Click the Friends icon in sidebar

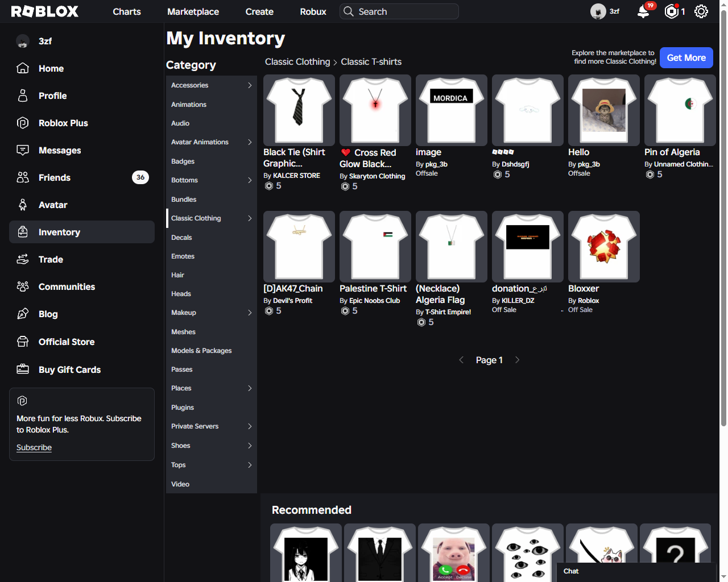[23, 177]
